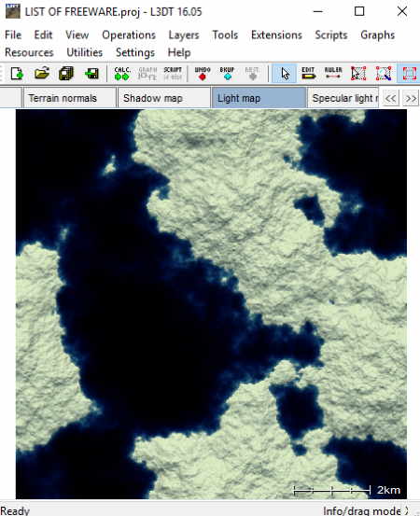Switch to the Terrain normals tab

coord(70,98)
